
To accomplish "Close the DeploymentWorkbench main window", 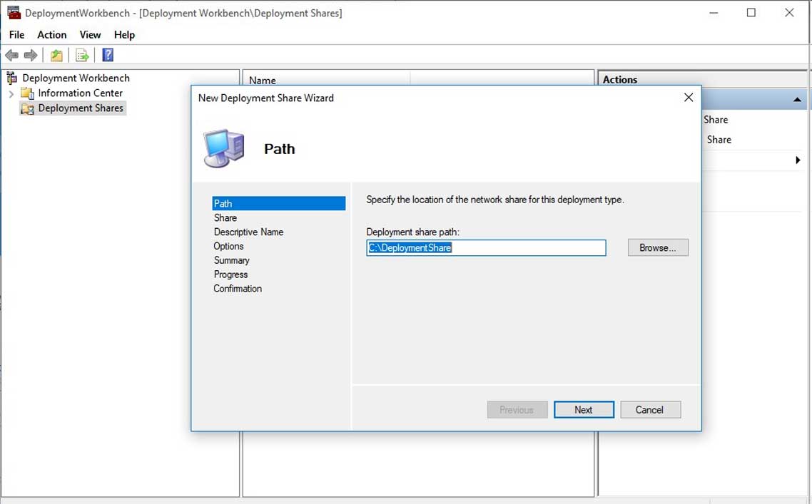I will tap(789, 12).
